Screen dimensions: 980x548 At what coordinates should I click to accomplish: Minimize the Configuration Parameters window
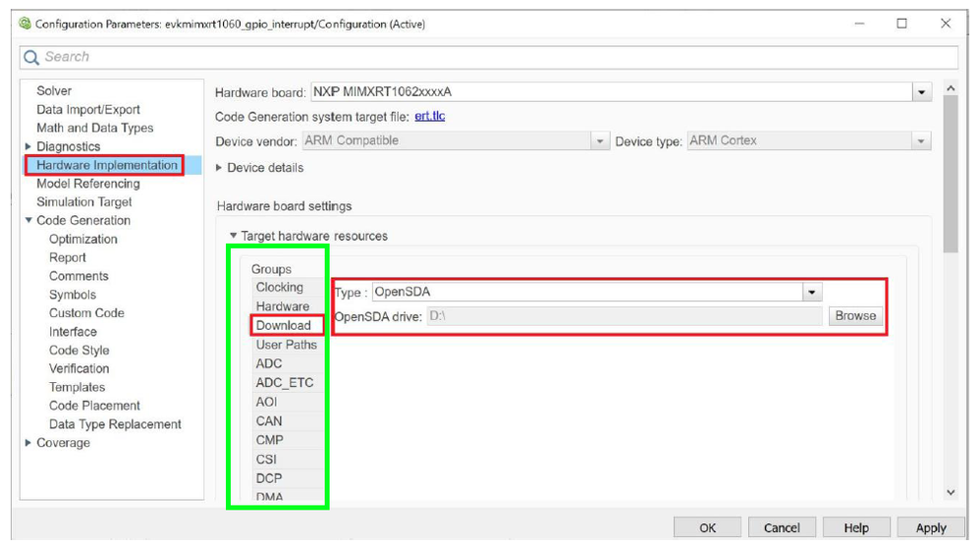click(x=860, y=24)
